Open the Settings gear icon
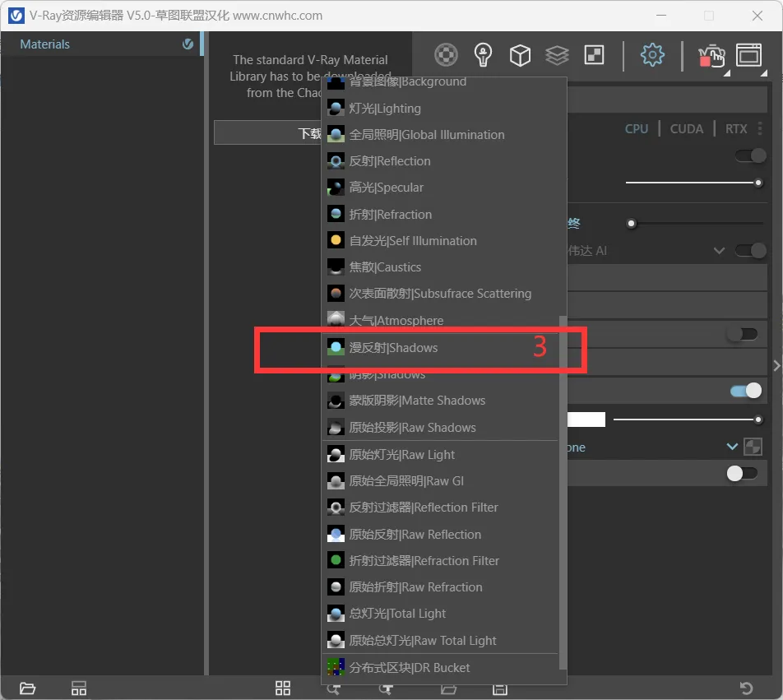 tap(652, 54)
